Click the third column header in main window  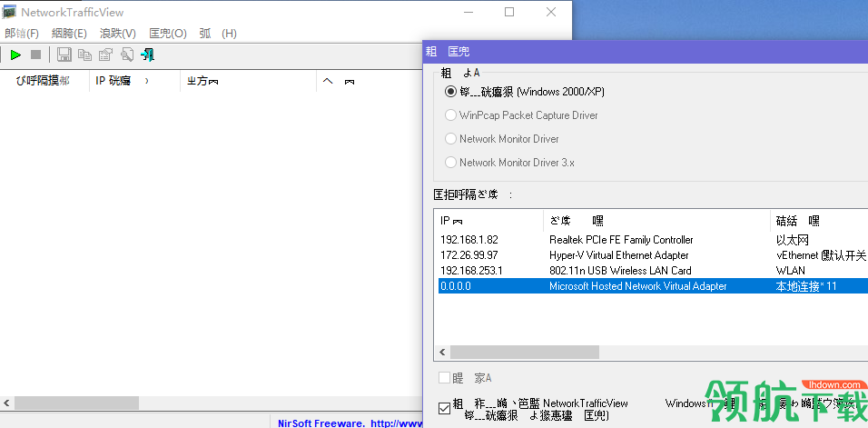pos(249,81)
